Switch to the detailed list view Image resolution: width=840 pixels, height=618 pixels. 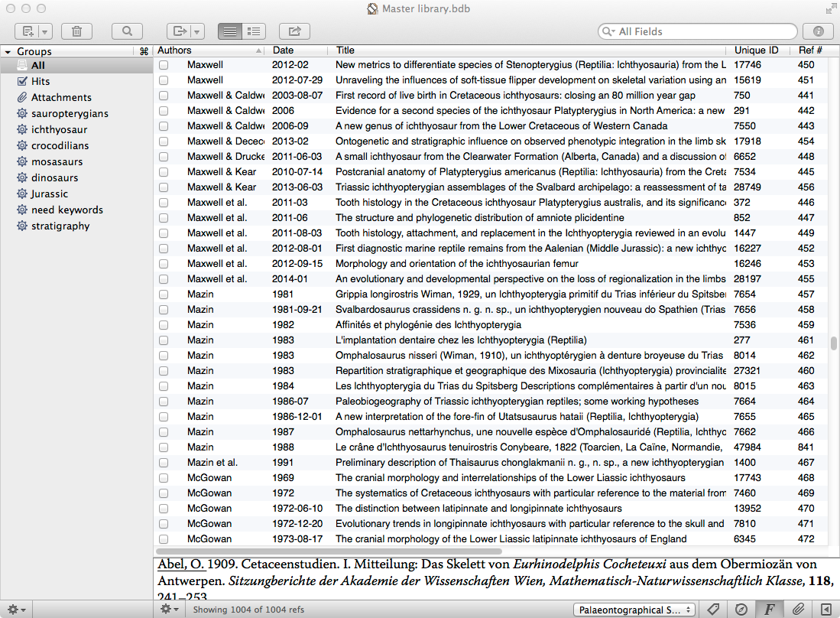pos(254,31)
